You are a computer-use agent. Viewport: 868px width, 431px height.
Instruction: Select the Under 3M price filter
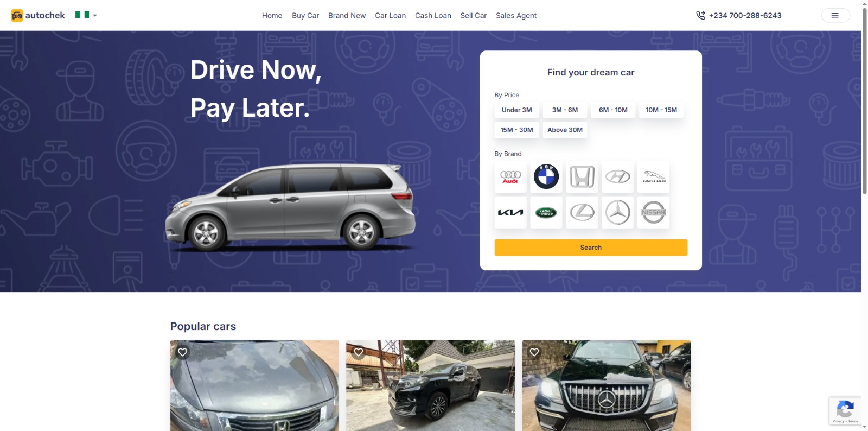(x=517, y=110)
